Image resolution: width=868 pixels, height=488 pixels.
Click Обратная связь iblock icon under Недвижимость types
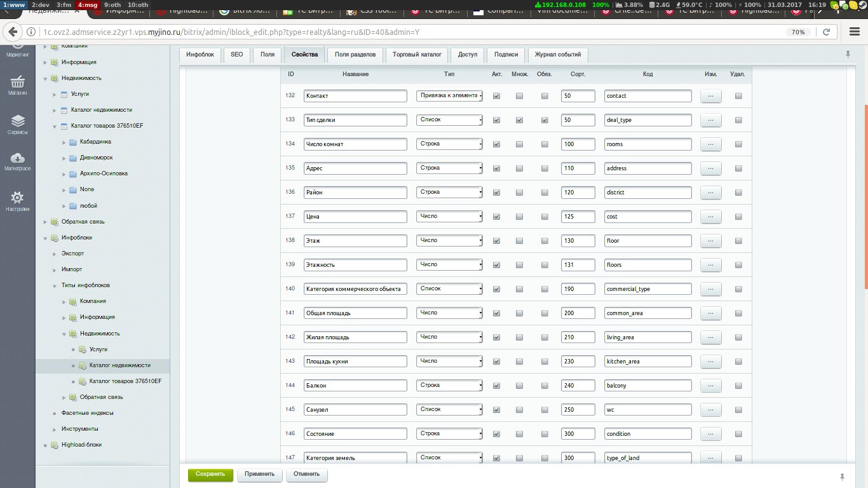pyautogui.click(x=73, y=397)
